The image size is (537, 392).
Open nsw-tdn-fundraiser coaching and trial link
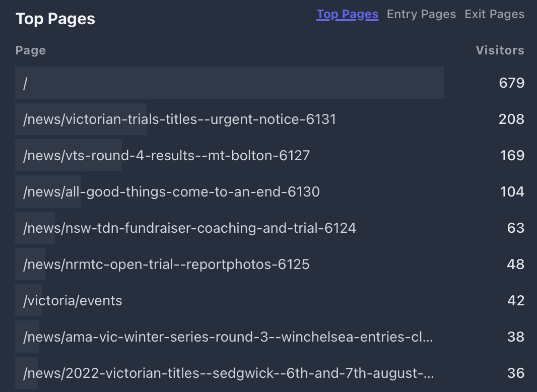[x=190, y=228]
